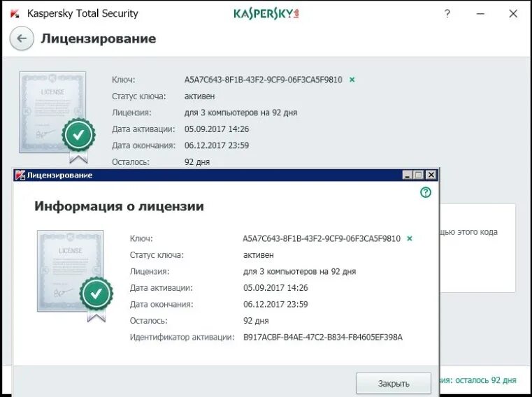
Task: Click 'щью этого кода' text in main window
Action: coord(469,232)
